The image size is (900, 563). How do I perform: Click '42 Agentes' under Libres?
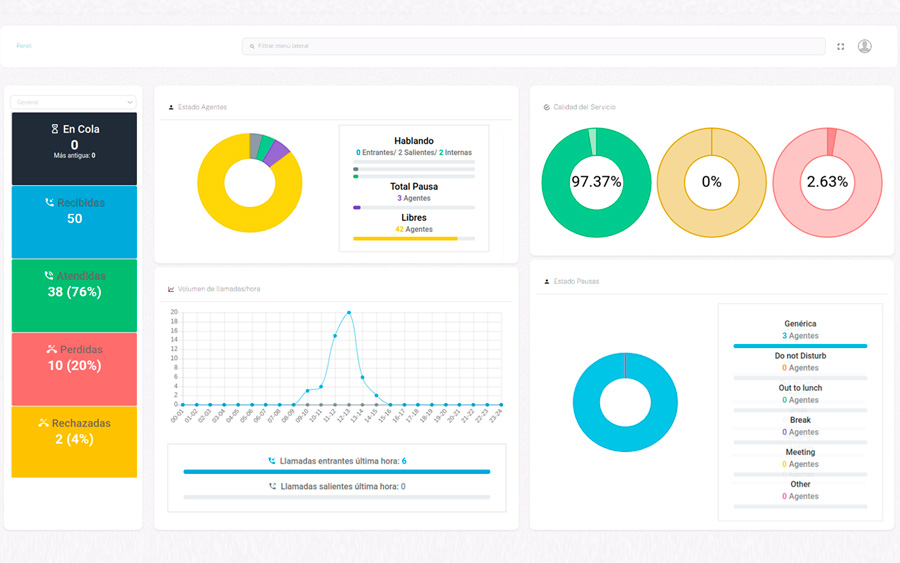tap(414, 229)
